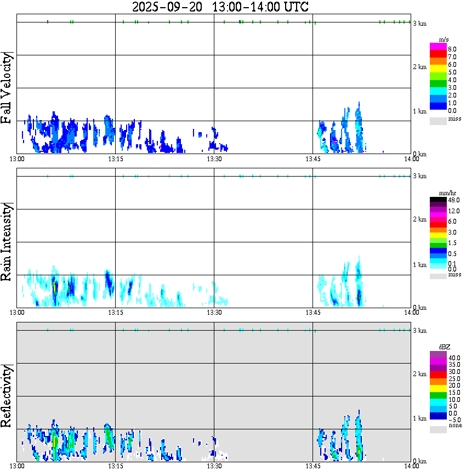This screenshot has height=476, width=466.
Task: Click the 'm/s' unit label
Action: point(444,39)
